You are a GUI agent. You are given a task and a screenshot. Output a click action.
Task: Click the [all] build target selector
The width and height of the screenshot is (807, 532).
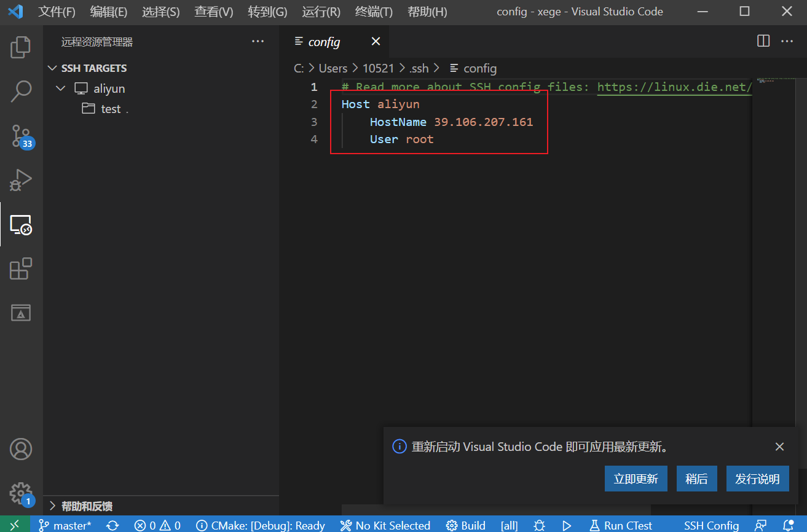click(x=509, y=525)
